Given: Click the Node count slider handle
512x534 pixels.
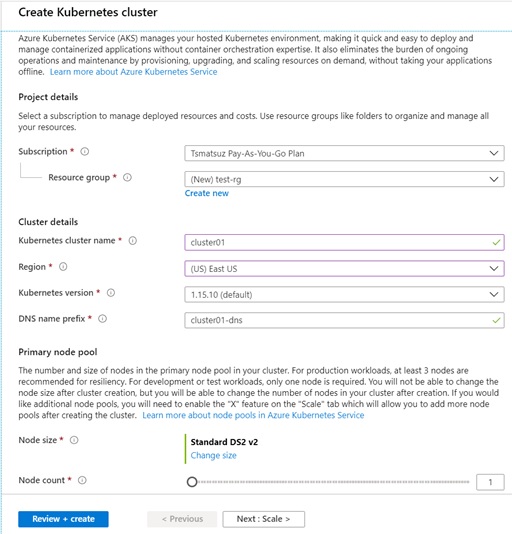Looking at the screenshot, I should 192,482.
